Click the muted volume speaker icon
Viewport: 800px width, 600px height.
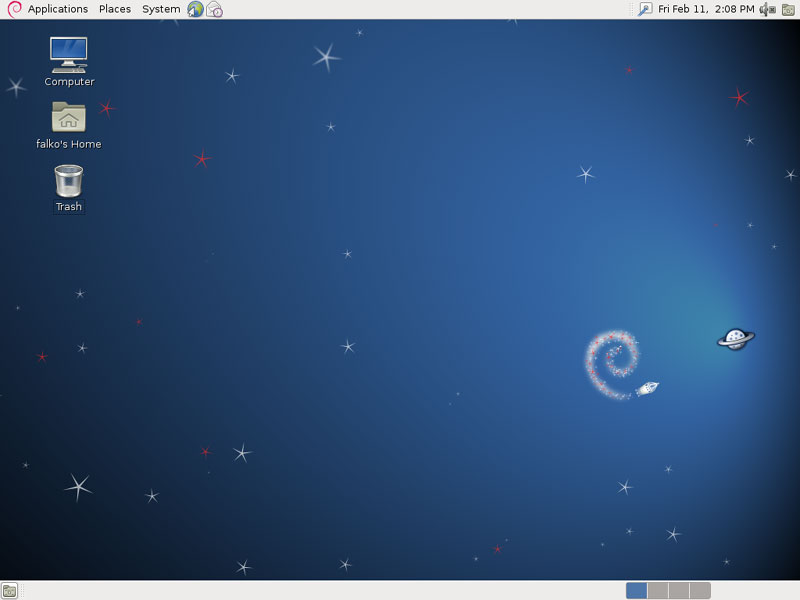[x=767, y=9]
